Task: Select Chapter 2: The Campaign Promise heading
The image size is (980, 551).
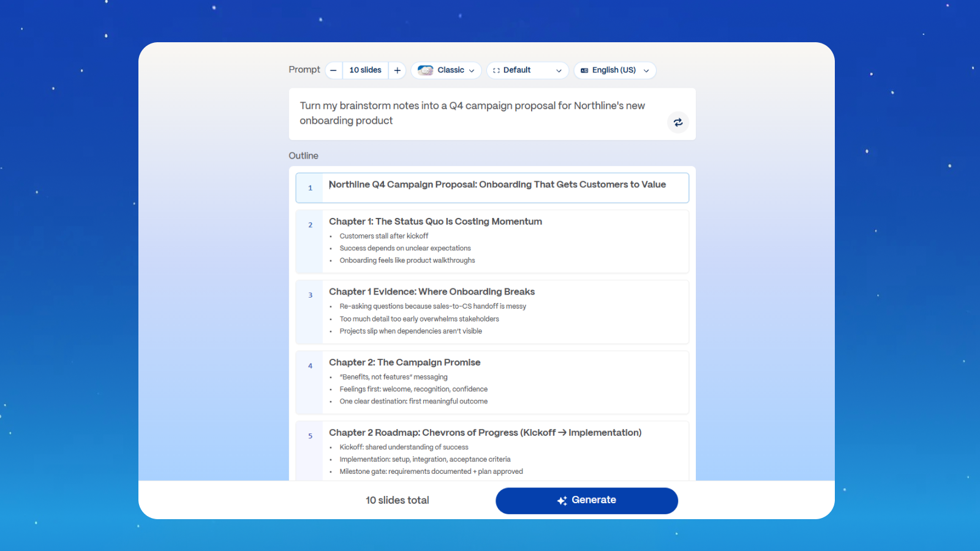Action: pyautogui.click(x=405, y=362)
